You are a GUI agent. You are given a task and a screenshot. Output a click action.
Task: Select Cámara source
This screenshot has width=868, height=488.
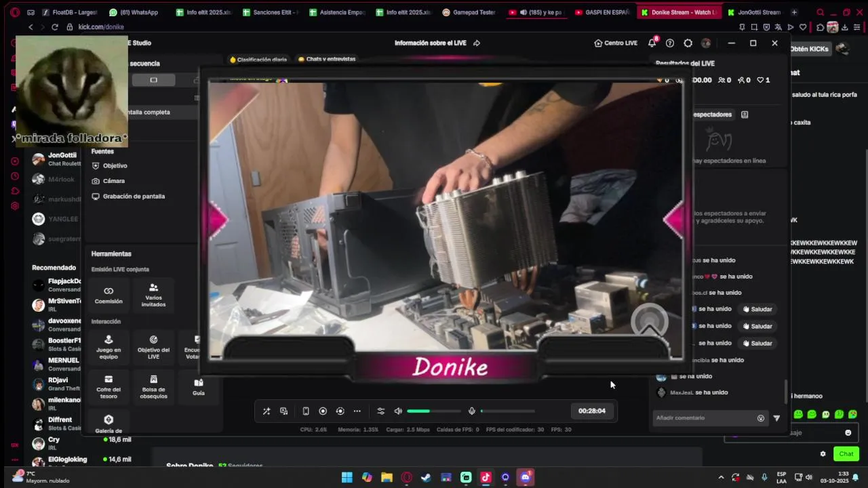pyautogui.click(x=108, y=181)
